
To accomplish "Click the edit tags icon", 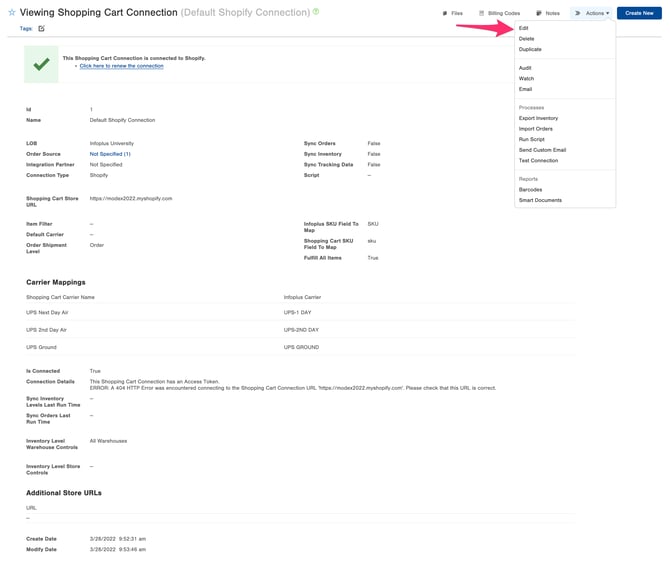I will click(x=41, y=29).
